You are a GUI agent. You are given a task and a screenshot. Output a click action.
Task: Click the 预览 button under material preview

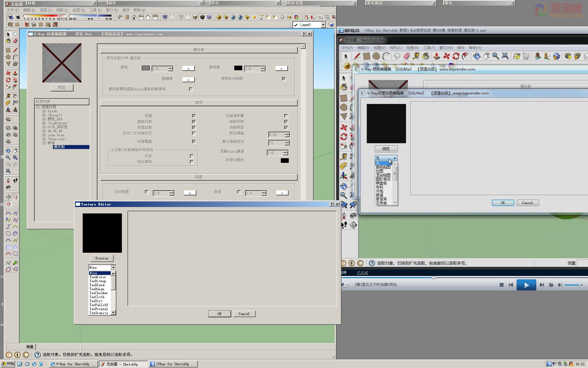[62, 88]
